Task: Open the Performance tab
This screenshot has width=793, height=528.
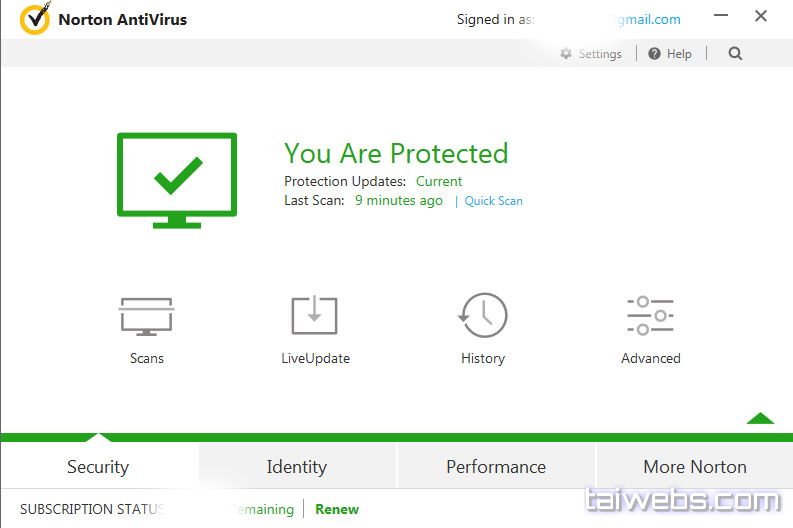Action: tap(496, 467)
